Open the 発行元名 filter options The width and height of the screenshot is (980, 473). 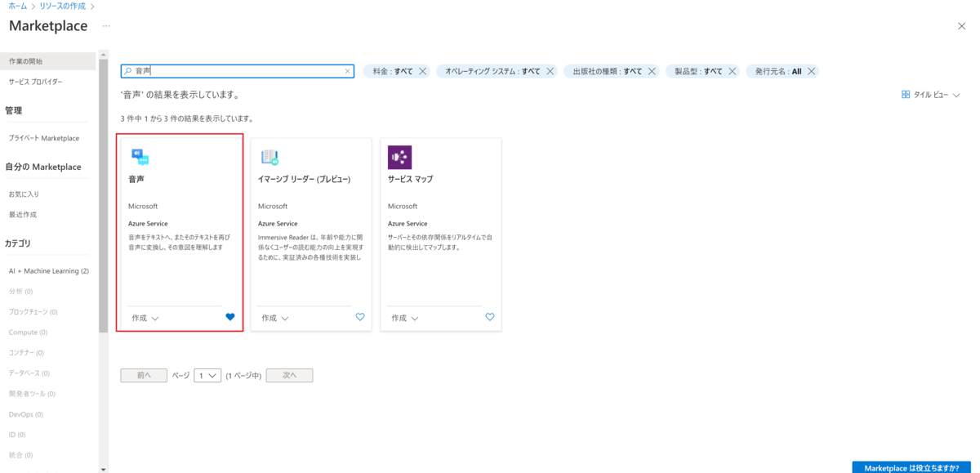coord(778,71)
